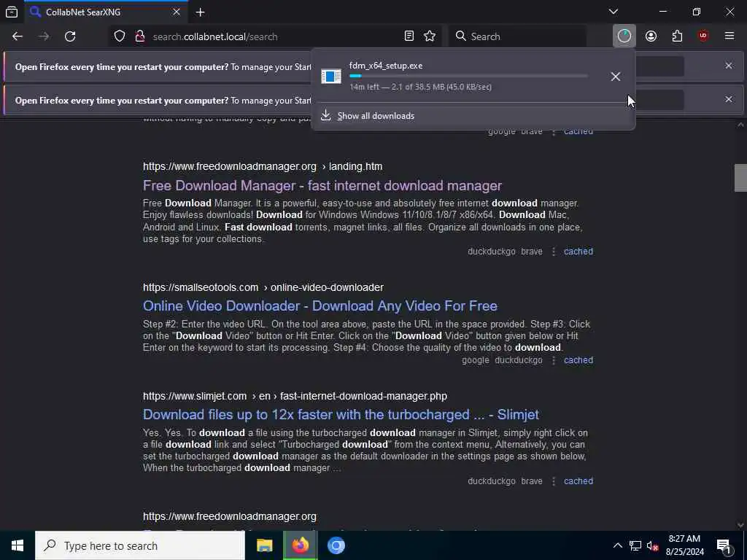
Task: Open the Firefox application menu
Action: click(x=729, y=36)
